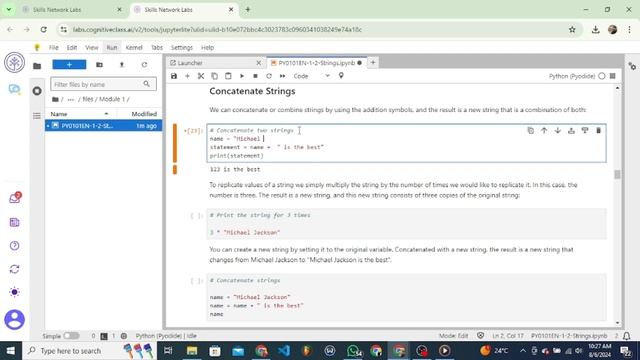640x360 pixels.
Task: Click the blue new launcher plus button
Action: [x=69, y=64]
